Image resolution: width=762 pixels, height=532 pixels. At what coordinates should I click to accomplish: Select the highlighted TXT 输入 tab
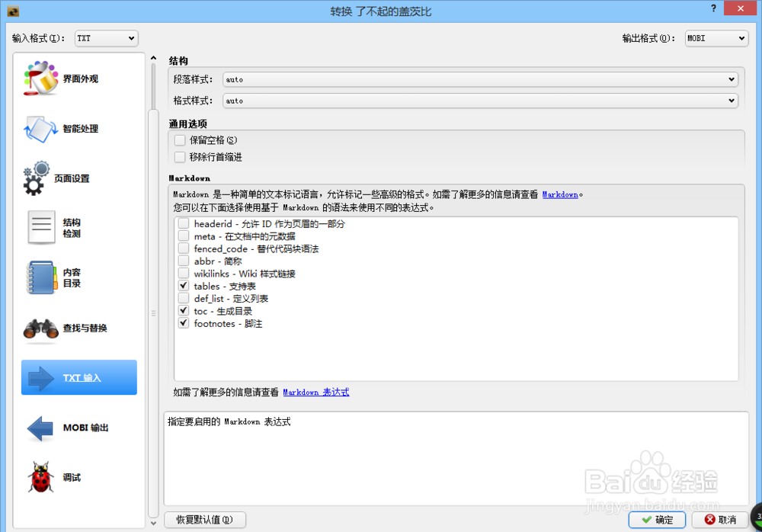click(78, 377)
